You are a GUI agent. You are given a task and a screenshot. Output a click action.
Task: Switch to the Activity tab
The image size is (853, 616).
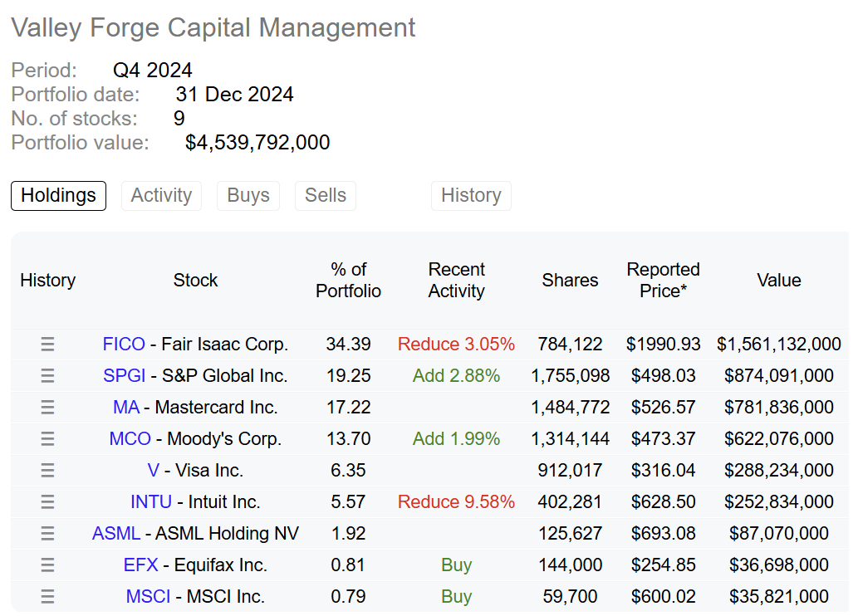click(x=161, y=196)
